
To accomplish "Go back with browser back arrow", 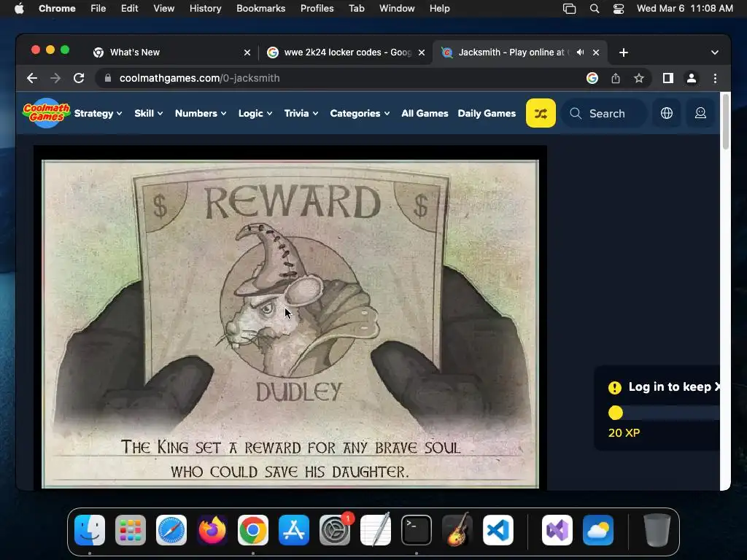I will point(32,78).
